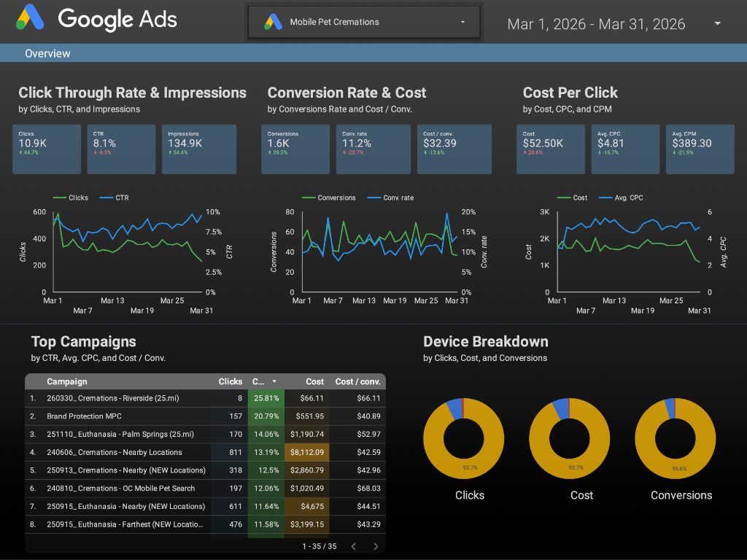
Task: Click the Google Ads logo icon
Action: [x=30, y=17]
